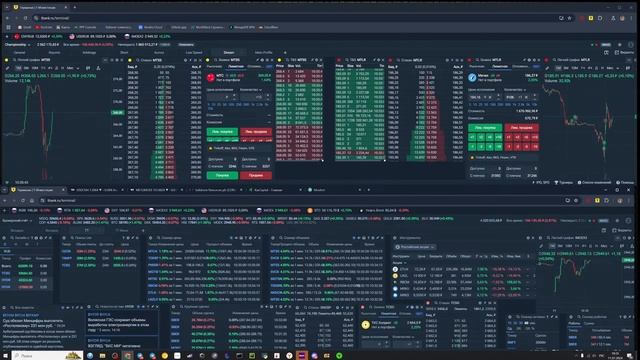This screenshot has height=360, width=640.
Task: Click the CNYRUB ticker in the top ticker bar
Action: click(x=38, y=36)
